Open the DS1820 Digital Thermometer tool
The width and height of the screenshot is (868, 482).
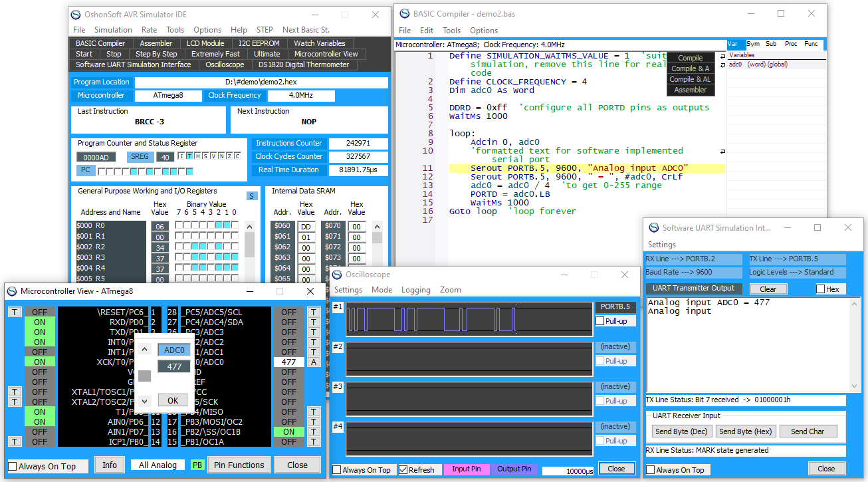304,64
